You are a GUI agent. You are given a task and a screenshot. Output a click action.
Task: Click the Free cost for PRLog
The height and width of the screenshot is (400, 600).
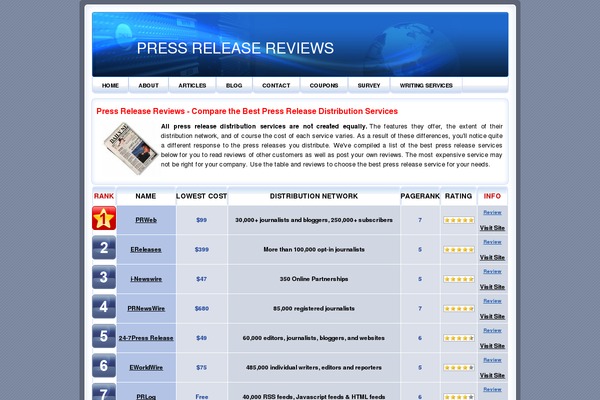pos(202,397)
